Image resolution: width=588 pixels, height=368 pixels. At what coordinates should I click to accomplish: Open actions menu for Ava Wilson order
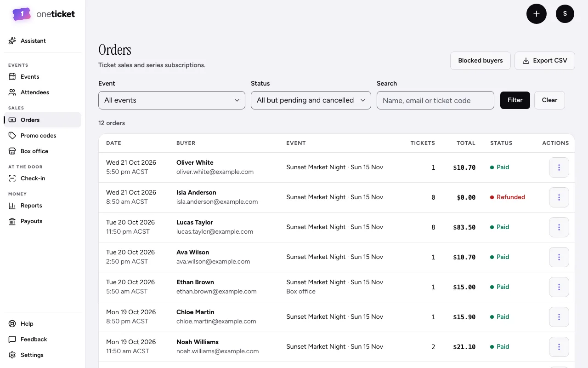point(559,257)
